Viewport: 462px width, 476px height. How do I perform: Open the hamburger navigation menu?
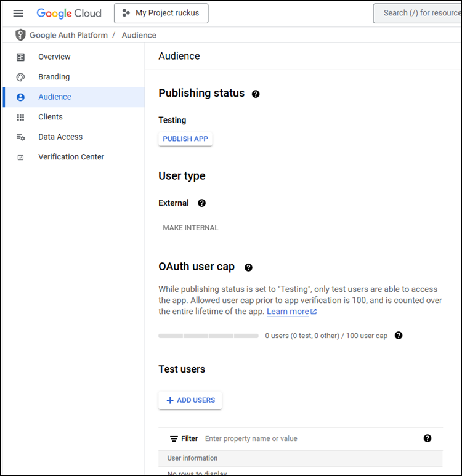coord(18,13)
